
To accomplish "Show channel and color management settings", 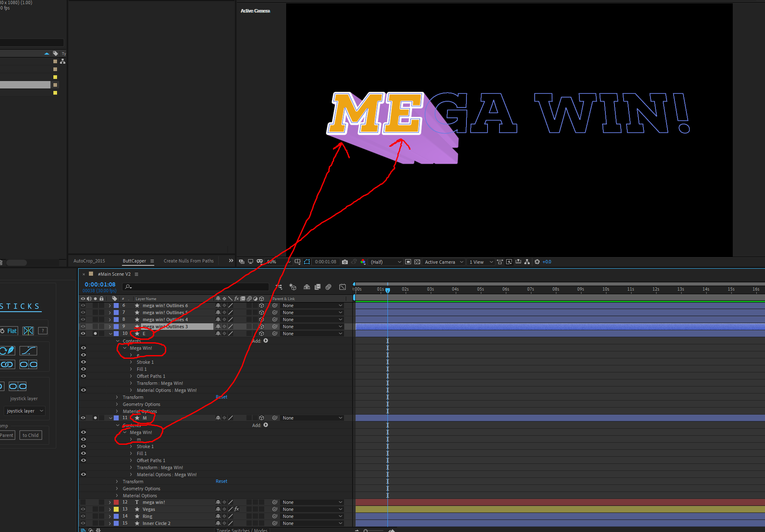I will click(x=363, y=262).
